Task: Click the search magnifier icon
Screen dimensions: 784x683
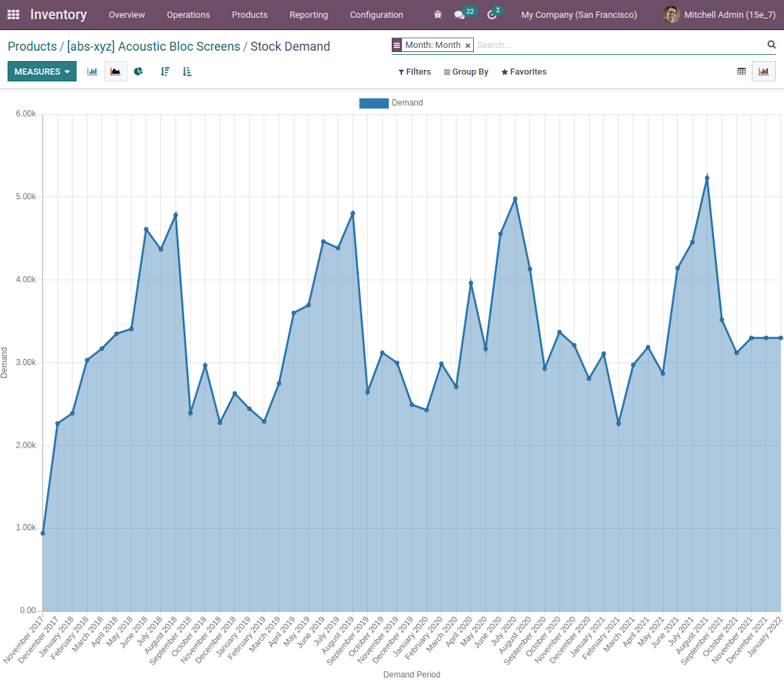Action: coord(772,44)
